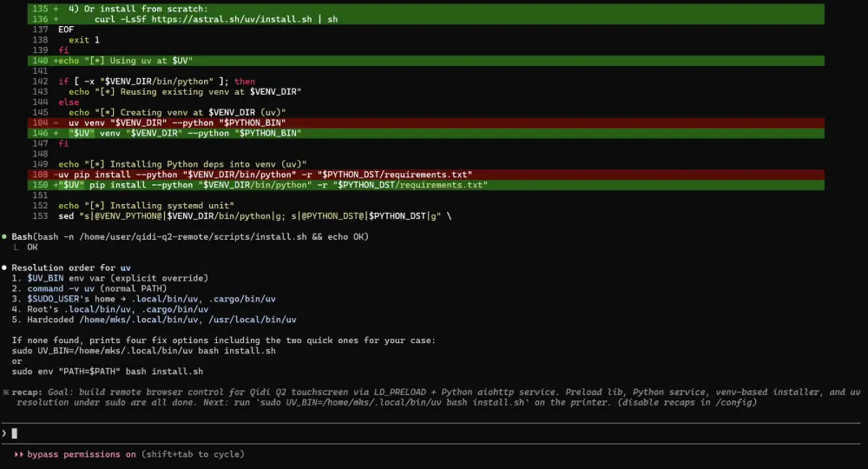Image resolution: width=868 pixels, height=469 pixels.
Task: Click line number 140 in the diff gutter
Action: (40, 60)
